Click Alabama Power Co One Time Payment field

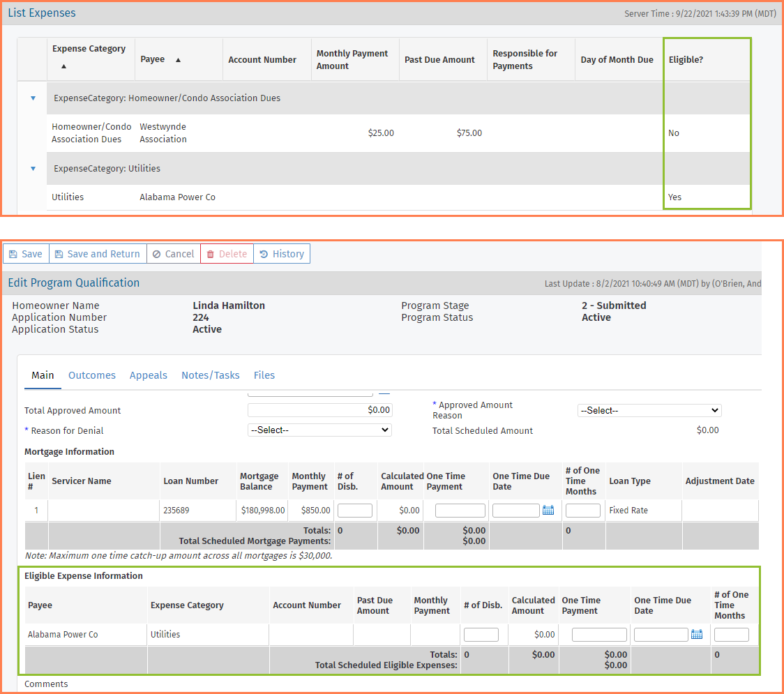(599, 635)
